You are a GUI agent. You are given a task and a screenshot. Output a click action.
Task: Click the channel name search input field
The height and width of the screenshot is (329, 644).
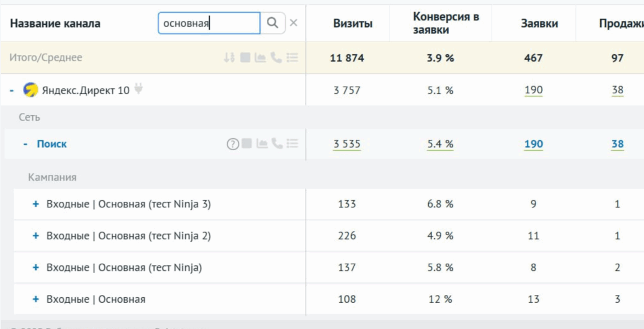tap(208, 24)
